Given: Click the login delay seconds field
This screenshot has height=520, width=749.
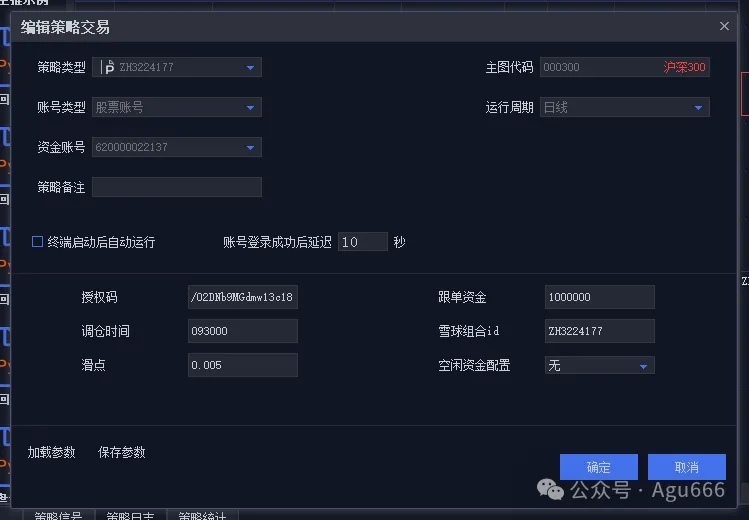Looking at the screenshot, I should tap(363, 242).
